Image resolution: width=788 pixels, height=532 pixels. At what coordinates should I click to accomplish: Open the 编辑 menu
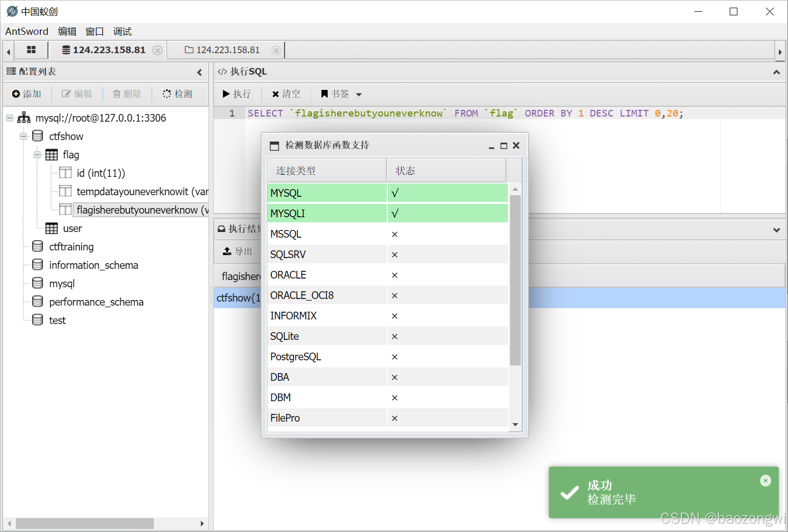[x=67, y=31]
